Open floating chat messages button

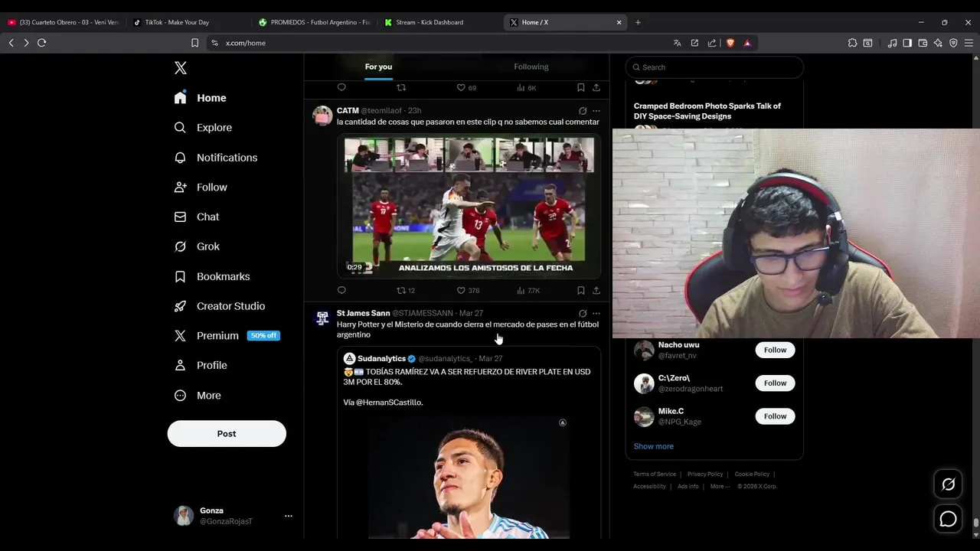pyautogui.click(x=948, y=519)
